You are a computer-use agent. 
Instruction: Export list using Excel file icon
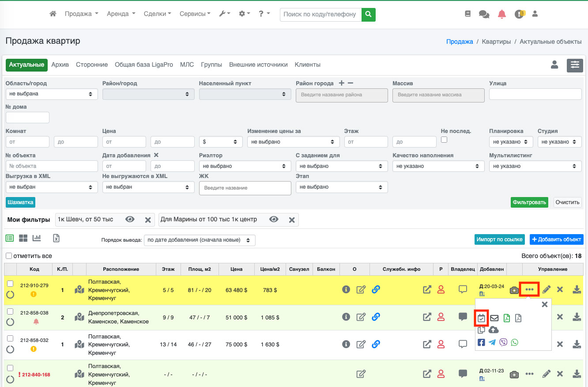point(56,238)
